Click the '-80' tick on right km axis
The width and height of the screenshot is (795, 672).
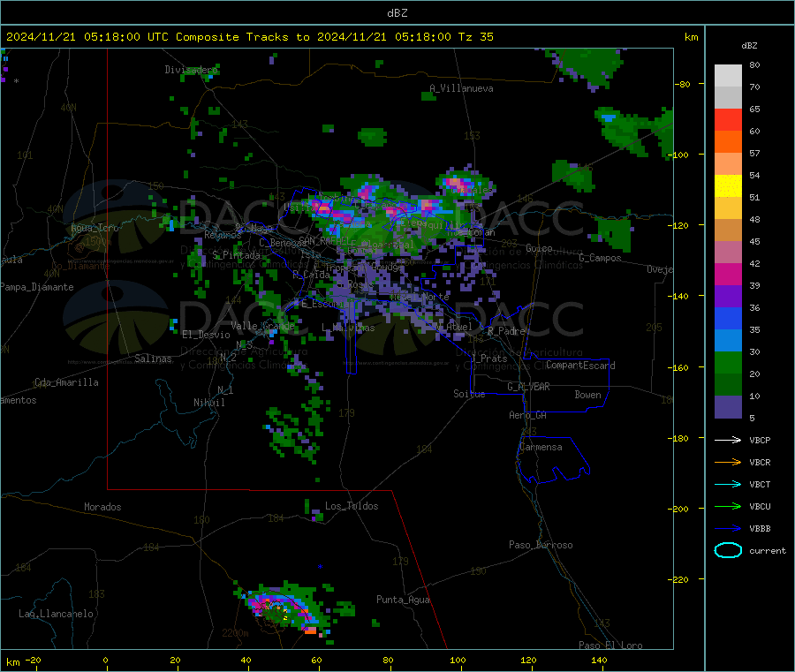tap(683, 84)
